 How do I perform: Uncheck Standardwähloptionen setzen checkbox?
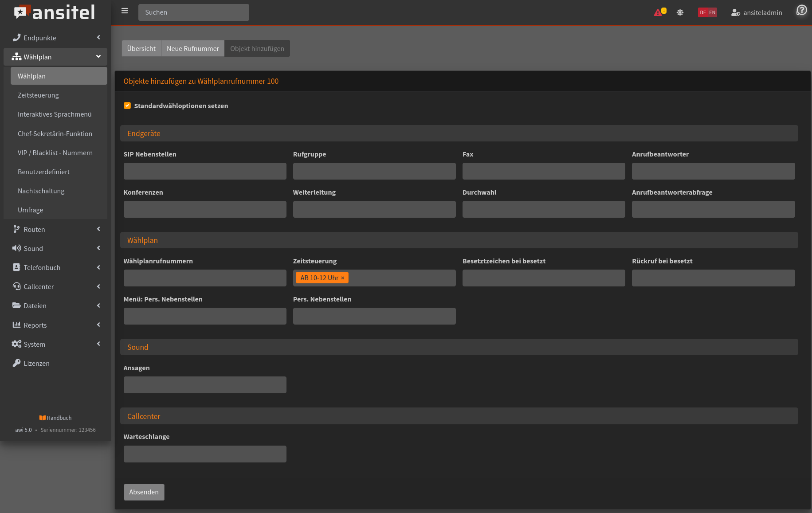(x=127, y=106)
